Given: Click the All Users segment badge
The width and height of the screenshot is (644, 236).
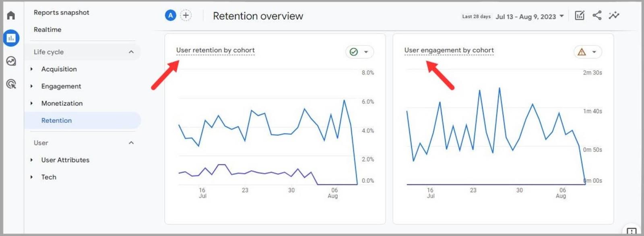Looking at the screenshot, I should coord(170,16).
